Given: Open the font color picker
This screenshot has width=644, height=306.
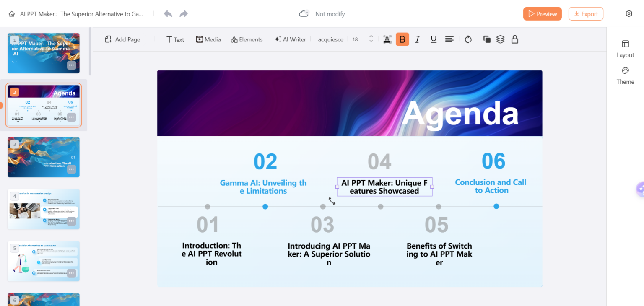Looking at the screenshot, I should coord(387,39).
